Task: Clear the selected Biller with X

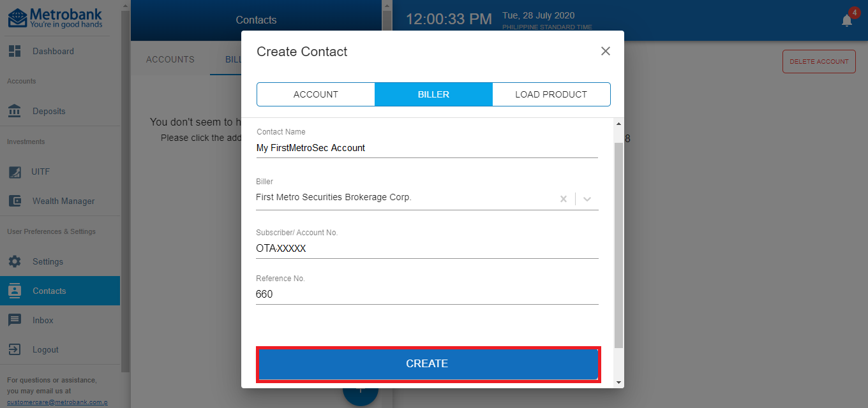Action: coord(564,199)
